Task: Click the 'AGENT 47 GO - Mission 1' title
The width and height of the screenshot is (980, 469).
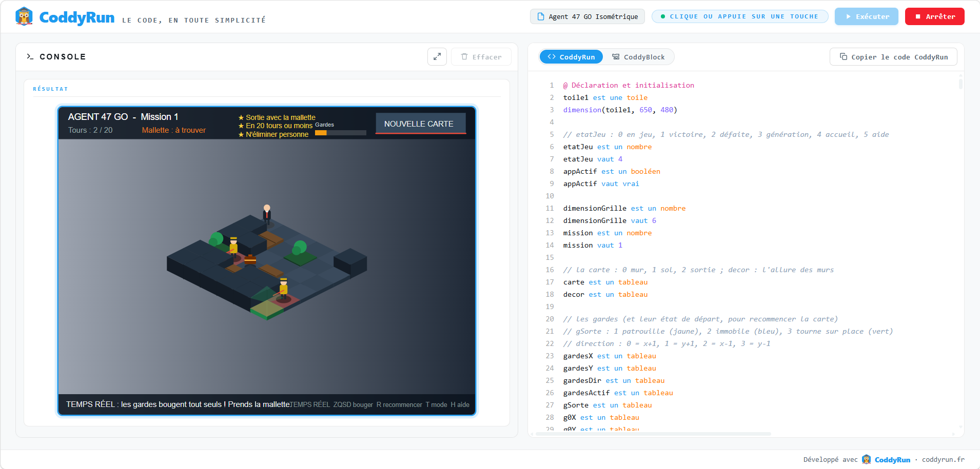Action: pyautogui.click(x=123, y=117)
